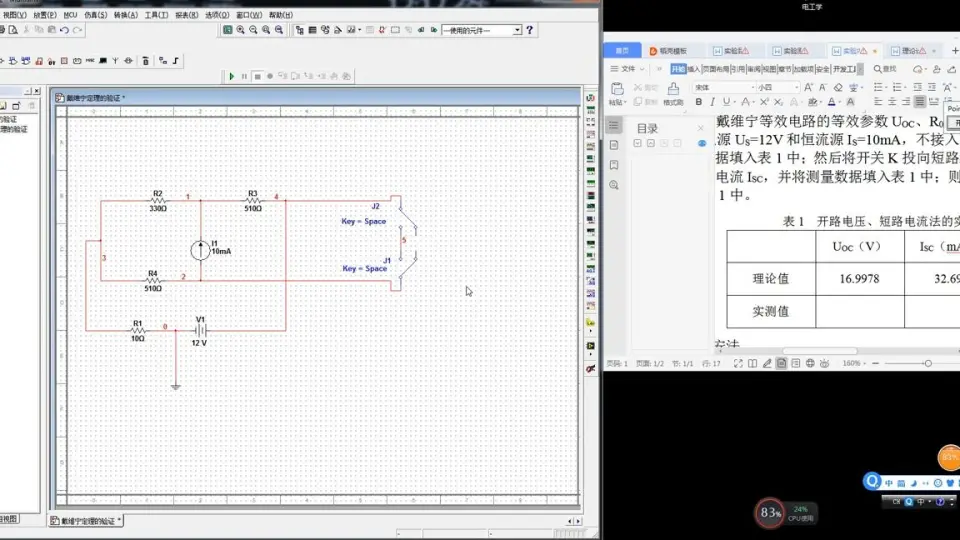
Task: Open the 仿真(S) simulate menu
Action: (x=96, y=15)
